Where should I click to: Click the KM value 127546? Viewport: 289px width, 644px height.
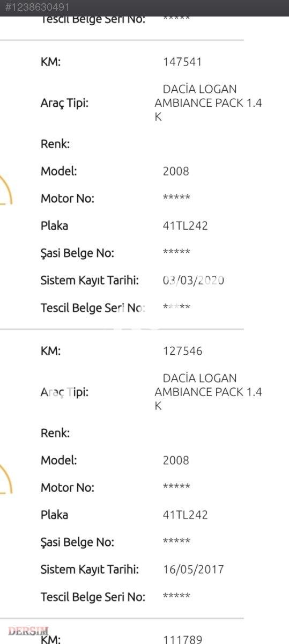pyautogui.click(x=183, y=351)
